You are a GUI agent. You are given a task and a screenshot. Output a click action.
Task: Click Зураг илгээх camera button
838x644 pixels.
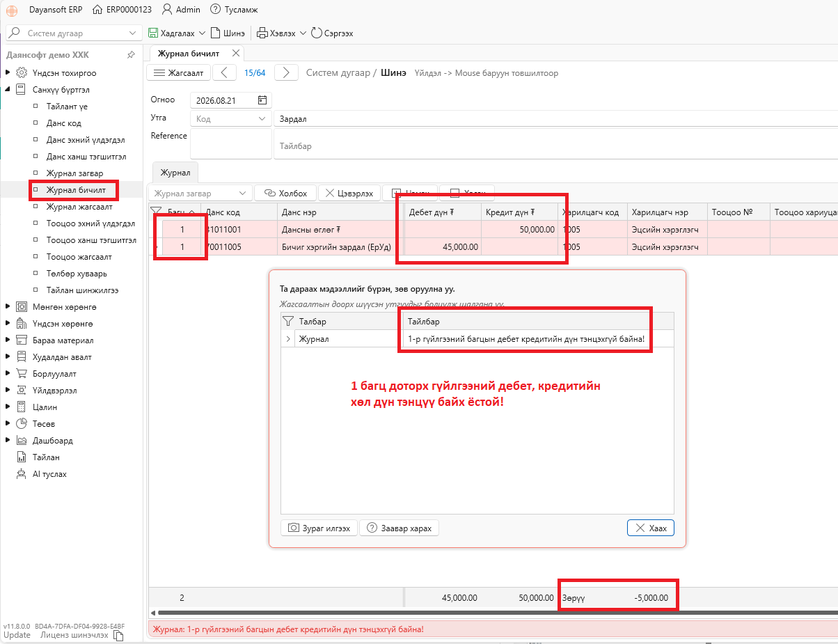pyautogui.click(x=319, y=528)
